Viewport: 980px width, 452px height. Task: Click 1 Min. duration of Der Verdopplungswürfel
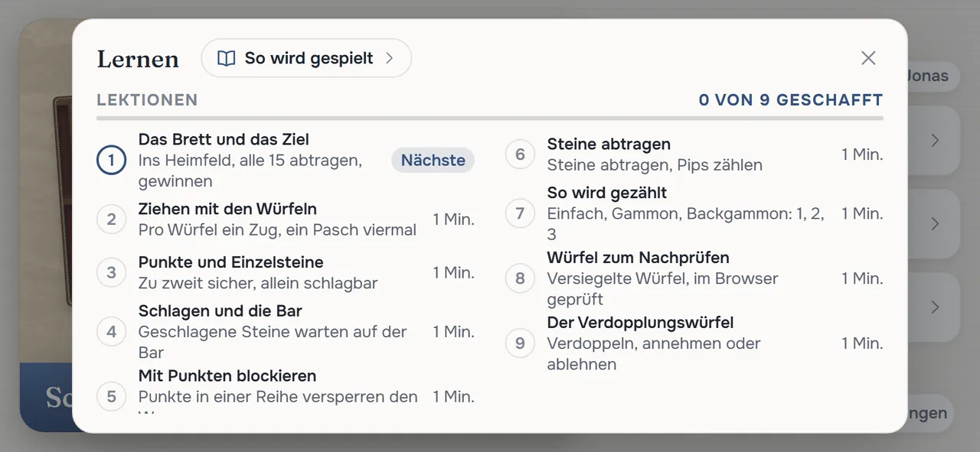(x=862, y=343)
